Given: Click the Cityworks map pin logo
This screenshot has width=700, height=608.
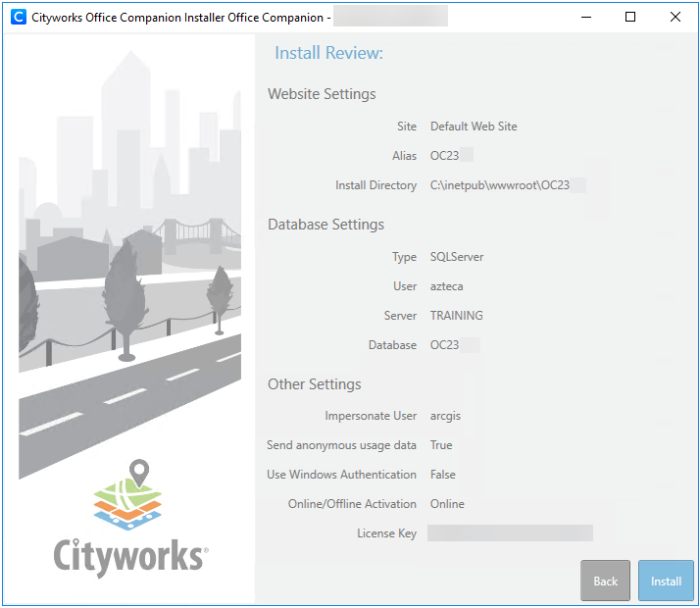Looking at the screenshot, I should (127, 494).
